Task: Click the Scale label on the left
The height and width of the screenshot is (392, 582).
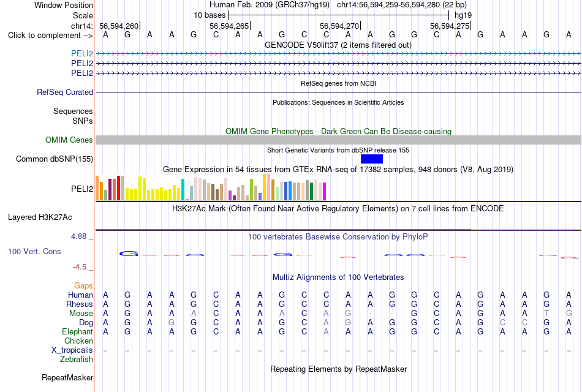Action: pyautogui.click(x=83, y=15)
